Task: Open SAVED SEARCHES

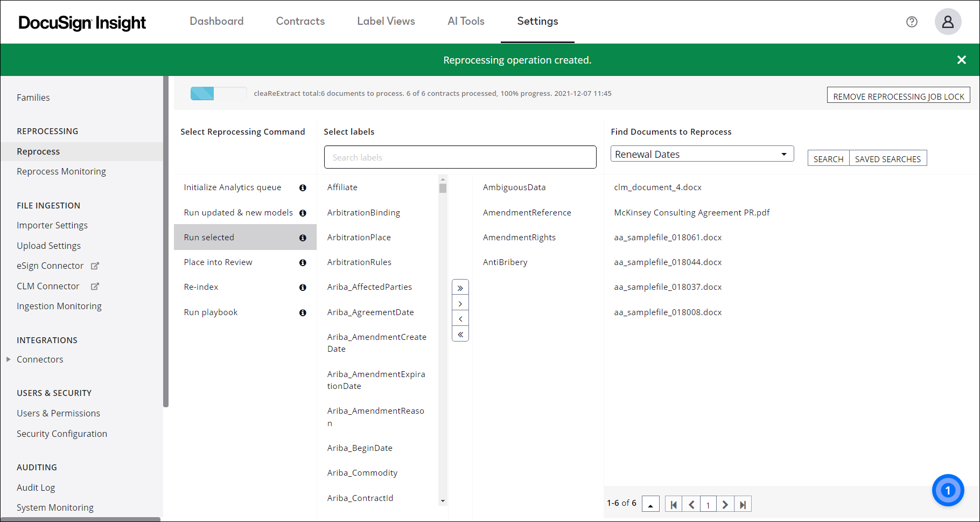Action: point(888,158)
